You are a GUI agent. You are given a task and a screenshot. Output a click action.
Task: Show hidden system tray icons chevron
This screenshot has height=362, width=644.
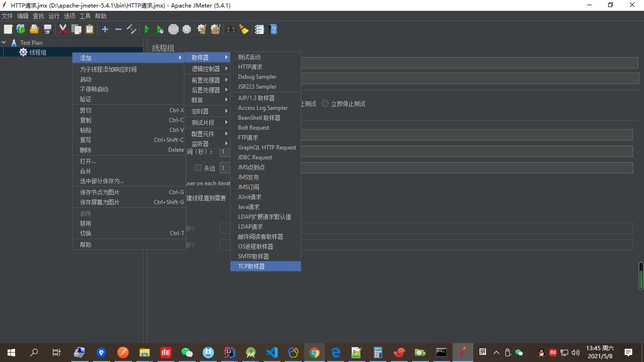tap(496, 353)
